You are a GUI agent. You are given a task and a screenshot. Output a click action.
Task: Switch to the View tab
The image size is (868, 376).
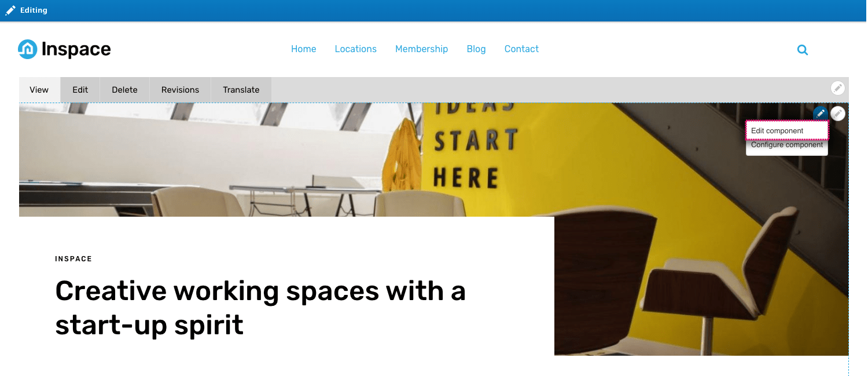[x=39, y=90]
